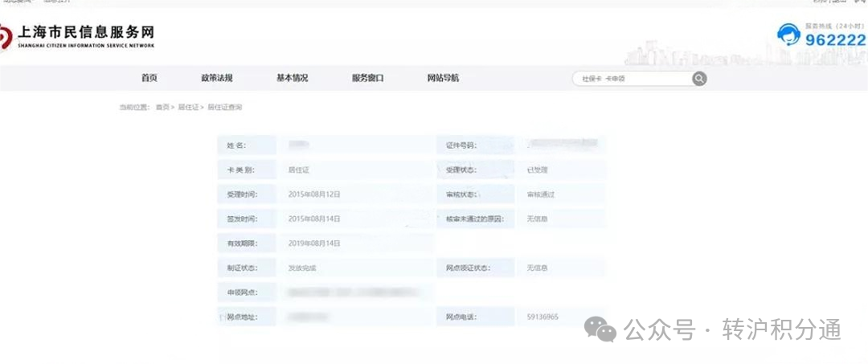The image size is (868, 364).
Task: Focus the 社保卡 search input field
Action: (633, 79)
